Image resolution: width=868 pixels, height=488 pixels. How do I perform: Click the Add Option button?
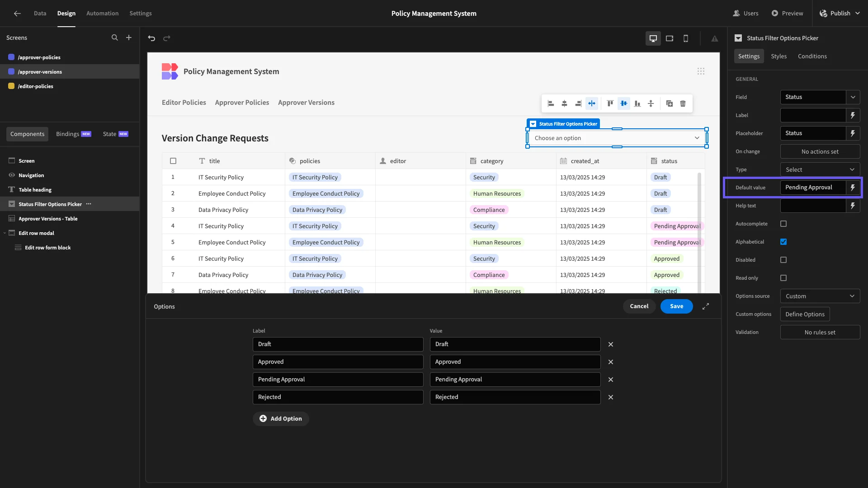[x=281, y=419]
